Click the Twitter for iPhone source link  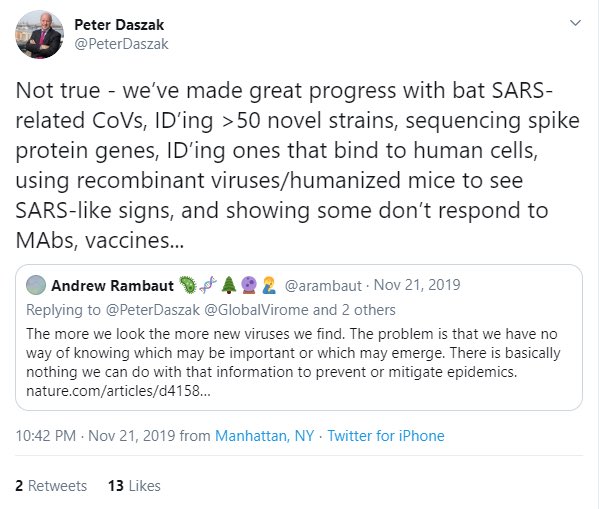[386, 436]
